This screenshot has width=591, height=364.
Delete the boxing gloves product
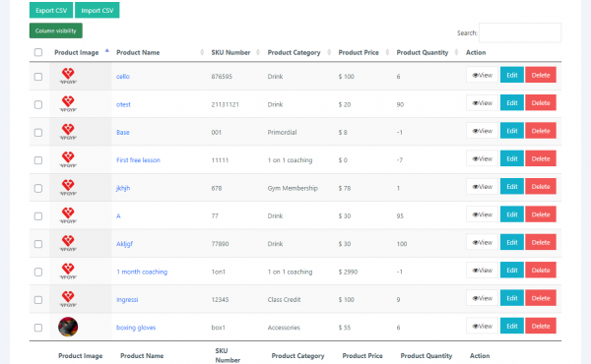tap(541, 326)
